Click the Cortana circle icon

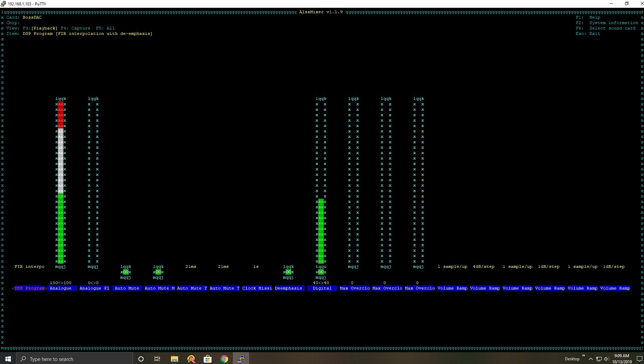141,359
